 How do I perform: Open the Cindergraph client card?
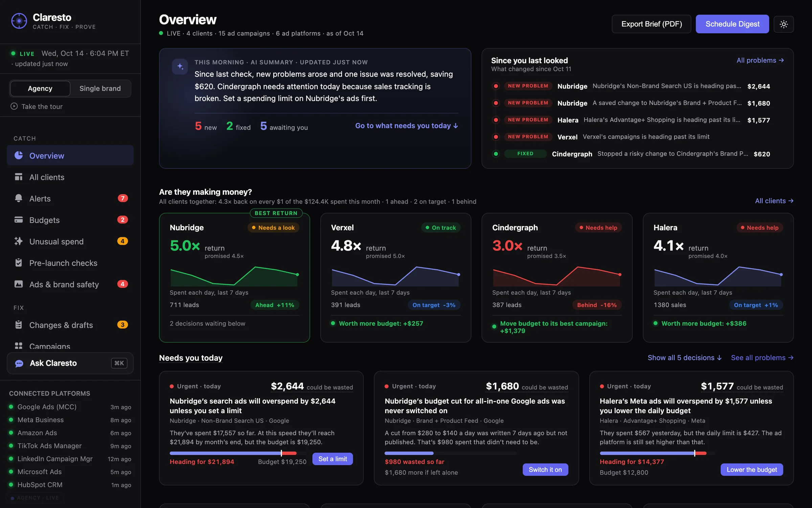pyautogui.click(x=557, y=278)
